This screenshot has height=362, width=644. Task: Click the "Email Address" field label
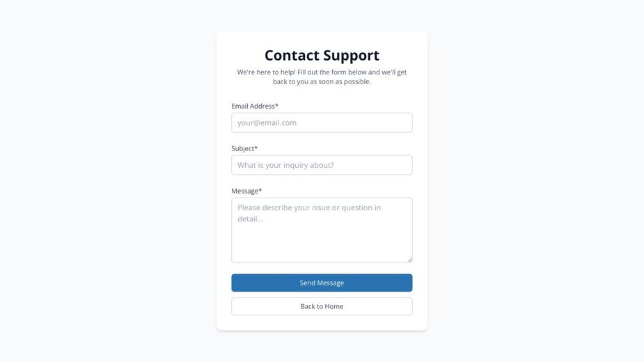point(253,106)
